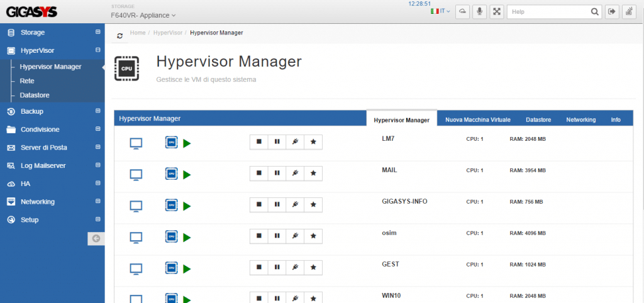Click the plug icon for GIGASYS-INFO

[x=295, y=204]
